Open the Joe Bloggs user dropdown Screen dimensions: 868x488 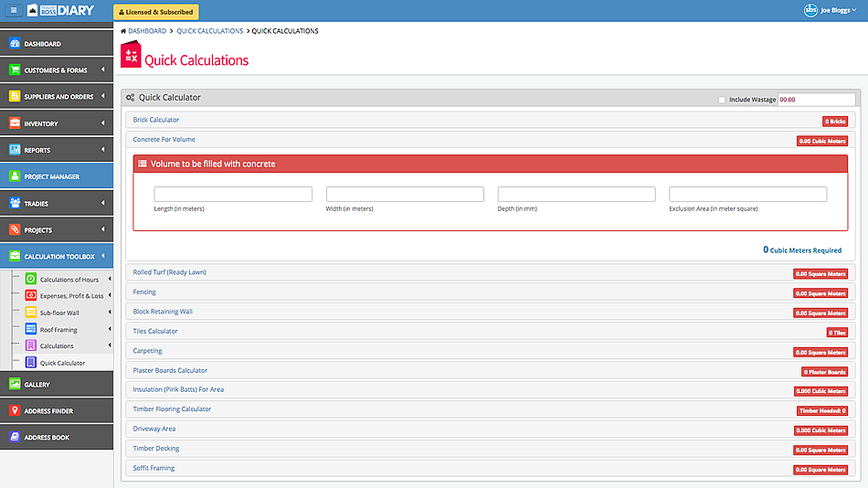pyautogui.click(x=830, y=11)
